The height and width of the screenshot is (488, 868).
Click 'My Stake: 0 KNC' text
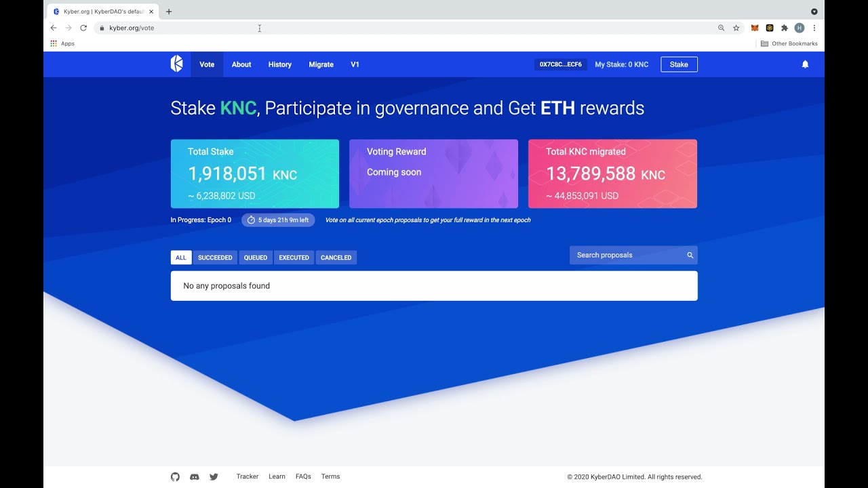[x=621, y=64]
